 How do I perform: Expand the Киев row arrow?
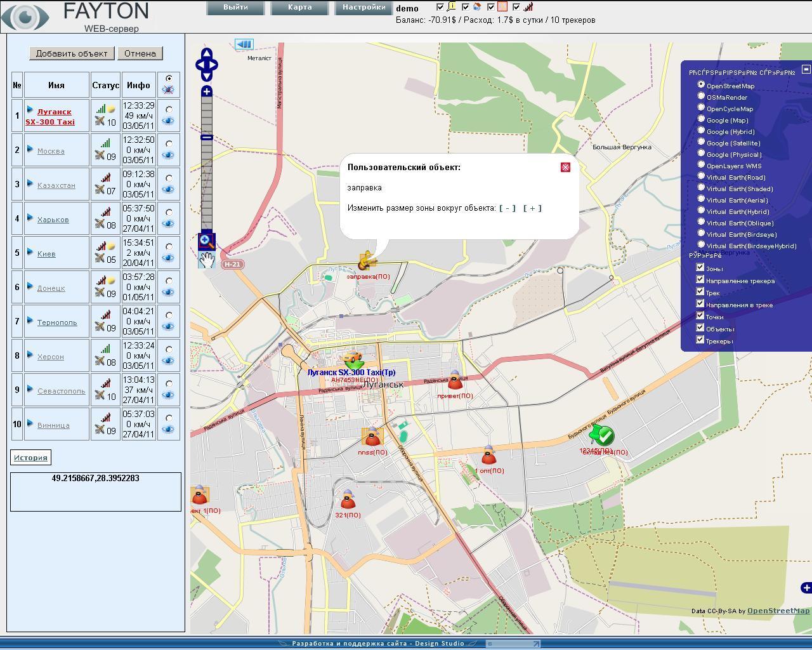(x=30, y=252)
